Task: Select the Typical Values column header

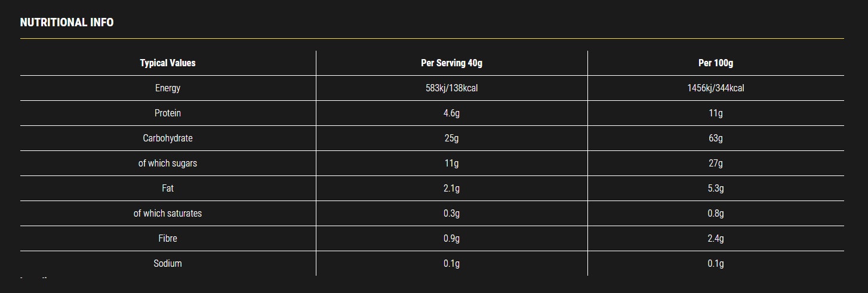Action: (x=168, y=63)
